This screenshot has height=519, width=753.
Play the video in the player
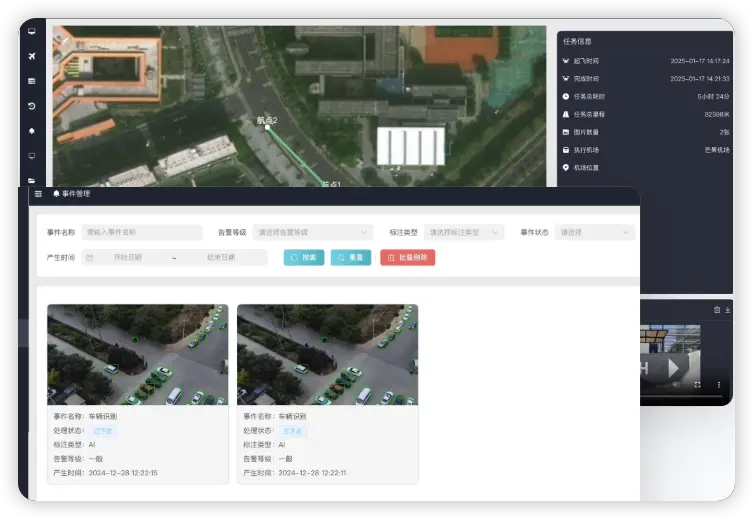[x=673, y=369]
